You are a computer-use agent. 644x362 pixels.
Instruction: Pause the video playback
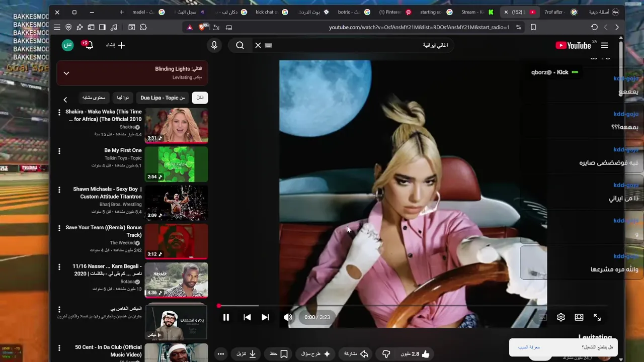point(226,317)
